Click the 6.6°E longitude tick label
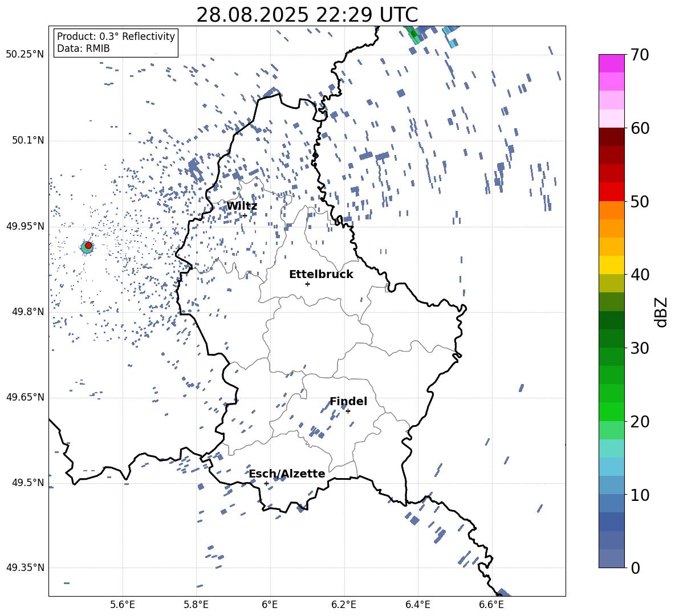Screen dimensions: 675x616 pyautogui.click(x=491, y=605)
